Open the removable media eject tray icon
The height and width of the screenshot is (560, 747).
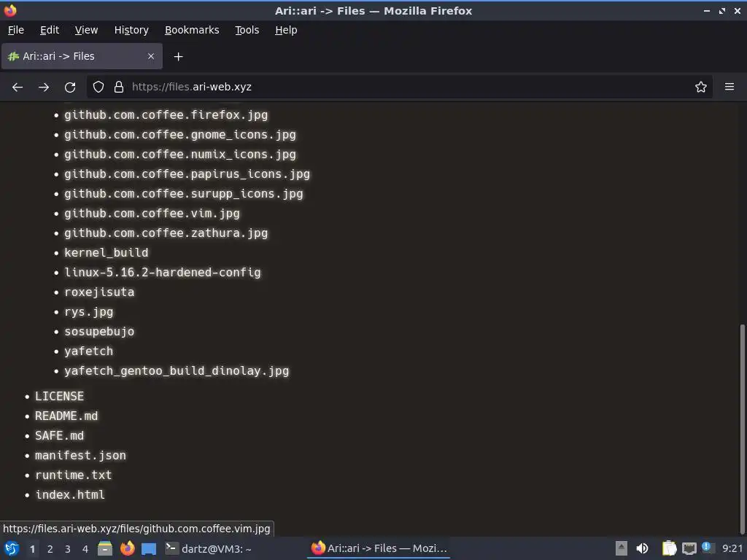622,548
